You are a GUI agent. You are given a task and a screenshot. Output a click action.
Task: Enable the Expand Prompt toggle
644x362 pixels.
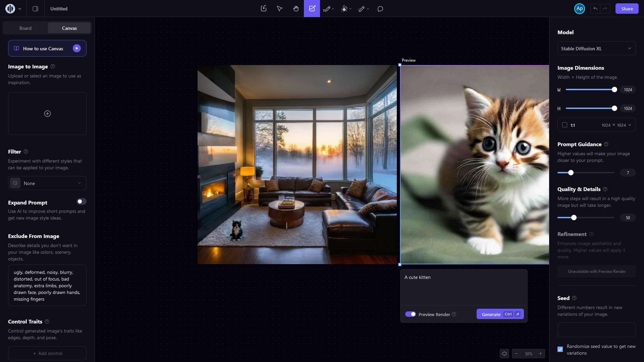[x=82, y=201]
